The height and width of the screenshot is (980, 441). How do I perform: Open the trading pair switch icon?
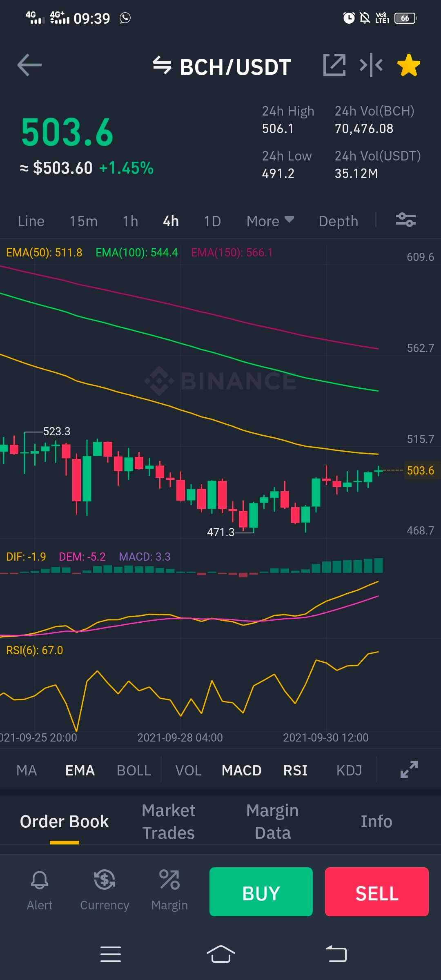pos(162,65)
